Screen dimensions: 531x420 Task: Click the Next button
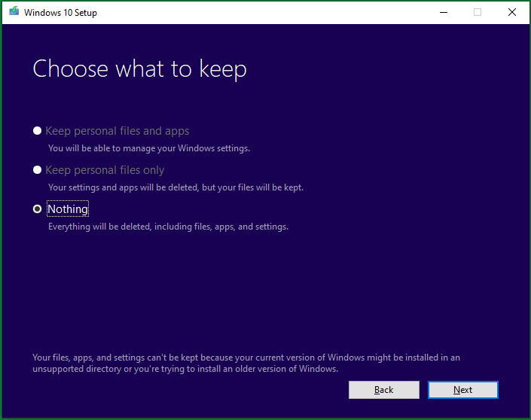click(x=463, y=390)
